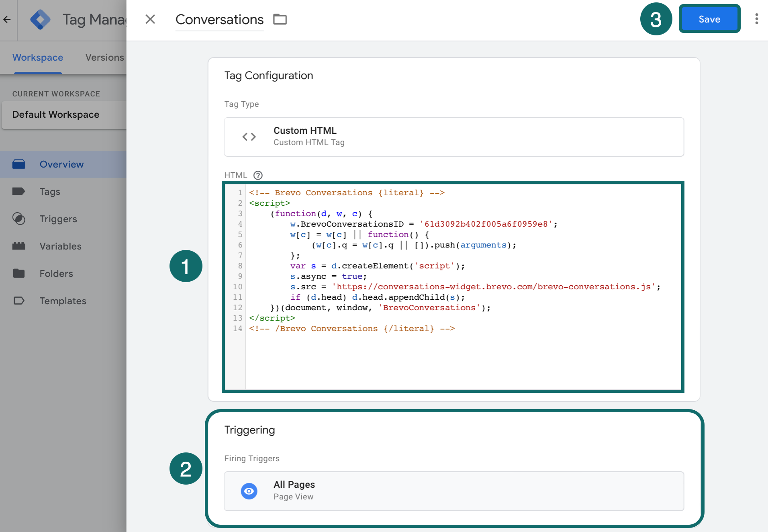Open Tags in the sidebar
Screen dimensions: 768x532
coord(63,192)
